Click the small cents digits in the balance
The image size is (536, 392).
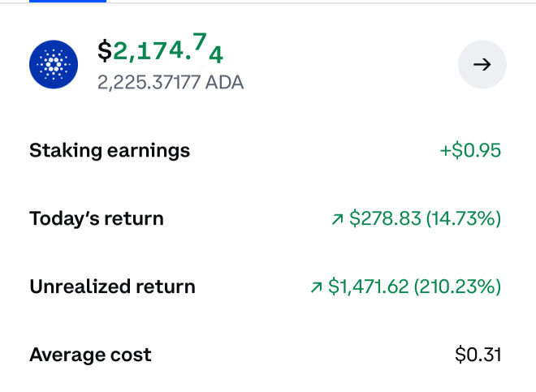pos(208,48)
